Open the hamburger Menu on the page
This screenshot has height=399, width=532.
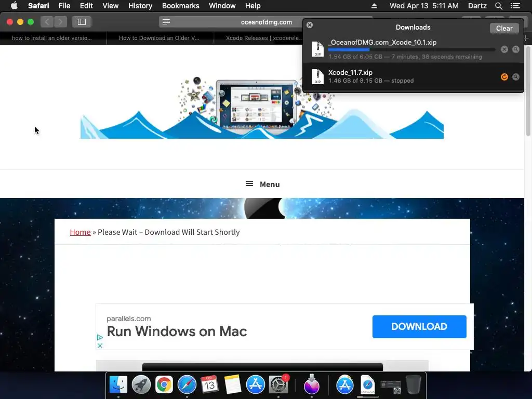(262, 184)
